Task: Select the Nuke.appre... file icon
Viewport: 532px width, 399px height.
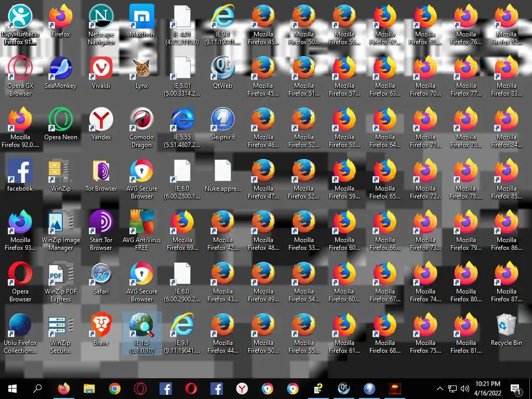Action: tap(222, 176)
